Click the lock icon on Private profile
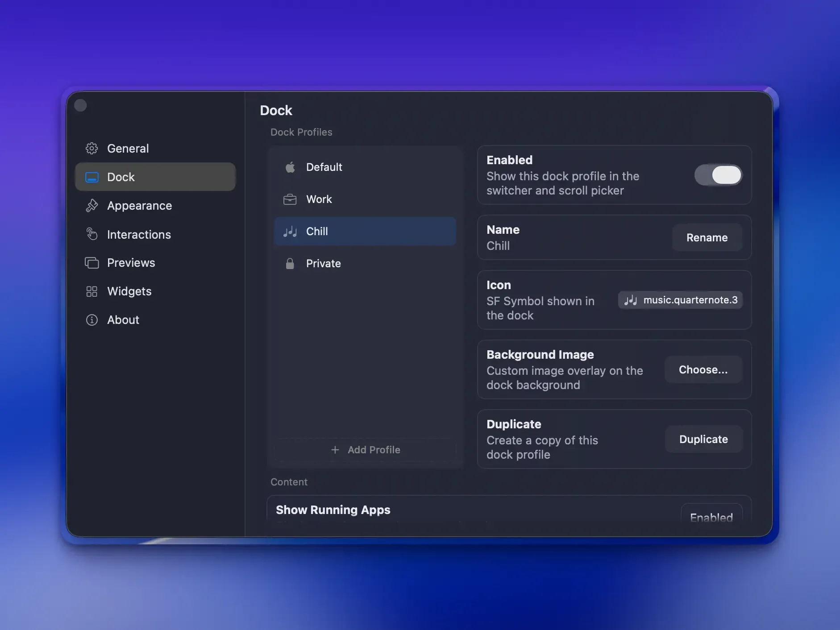 point(290,263)
